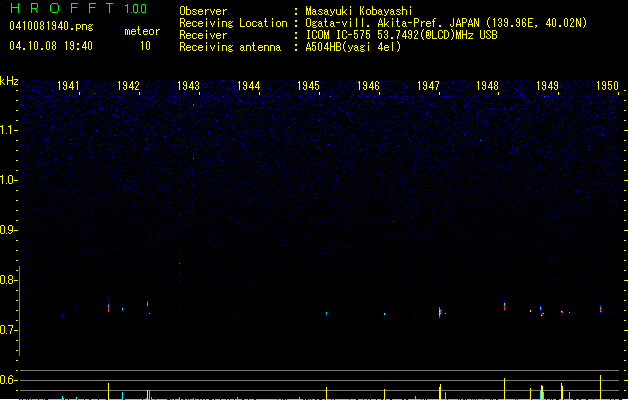Select observer name Masayuki Kobayashi
This screenshot has width=629, height=400.
(359, 11)
